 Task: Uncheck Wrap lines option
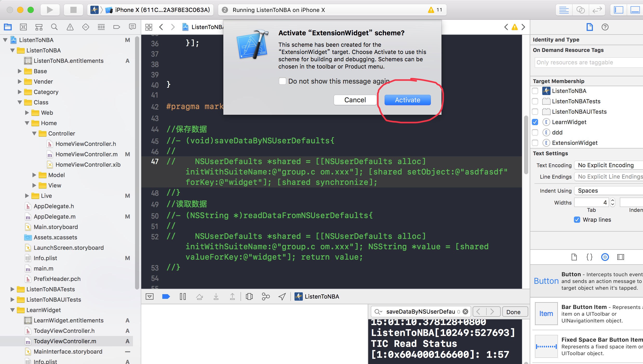tap(577, 220)
